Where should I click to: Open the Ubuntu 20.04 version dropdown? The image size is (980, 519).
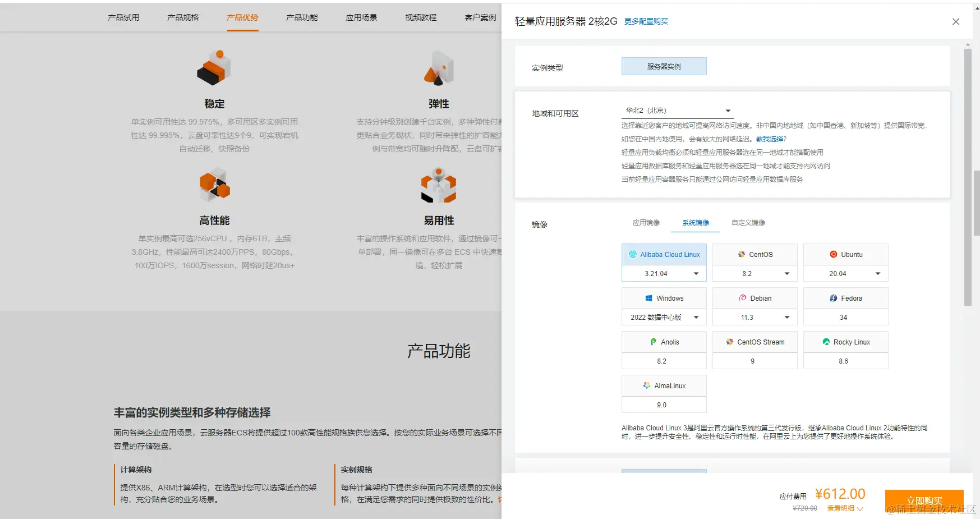click(846, 273)
